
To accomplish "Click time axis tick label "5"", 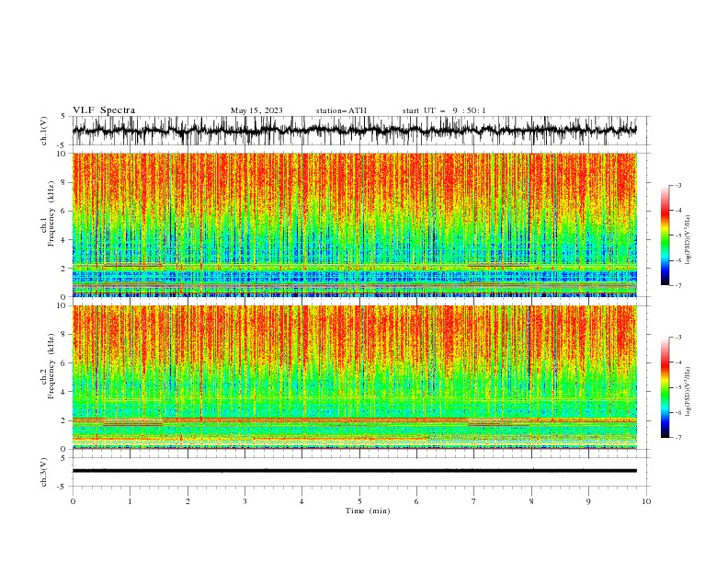I will [359, 501].
